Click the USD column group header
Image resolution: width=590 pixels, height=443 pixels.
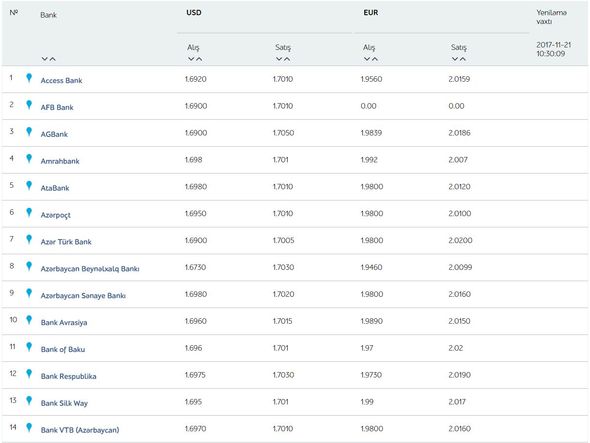click(x=194, y=13)
